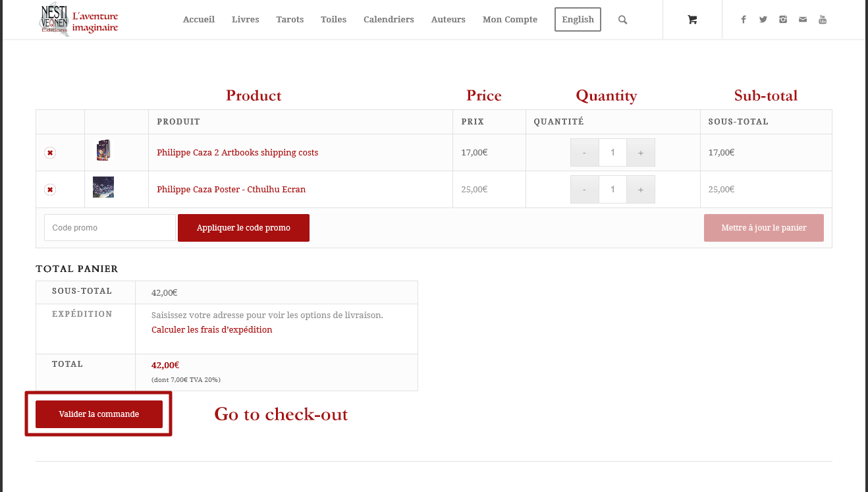Click Mettre à jour le panier button
This screenshot has height=492, width=868.
(764, 228)
